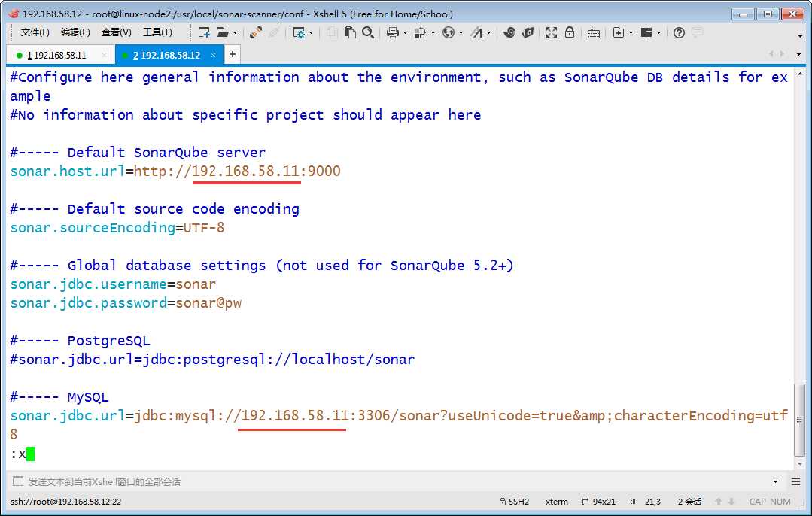Click the file transfer icon

[420, 32]
